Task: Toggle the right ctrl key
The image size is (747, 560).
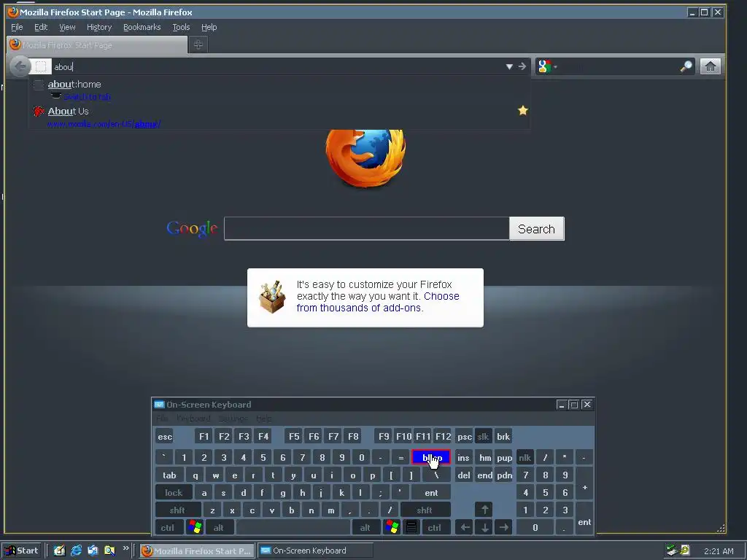Action: 435,528
